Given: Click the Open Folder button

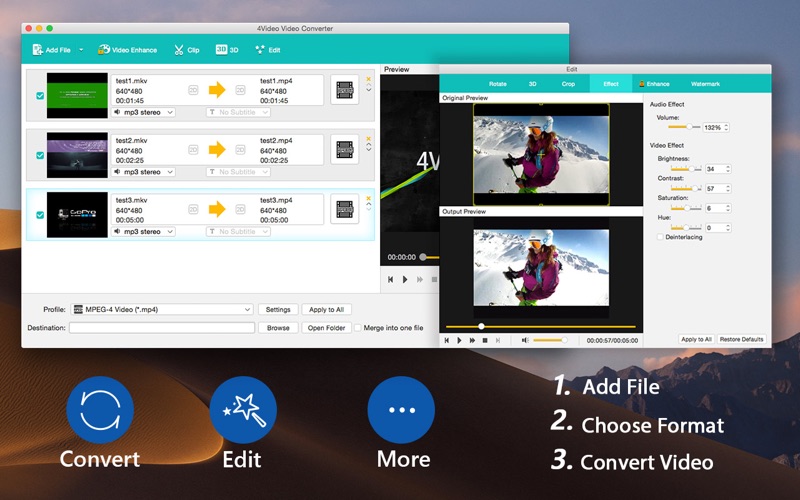Looking at the screenshot, I should pyautogui.click(x=327, y=328).
